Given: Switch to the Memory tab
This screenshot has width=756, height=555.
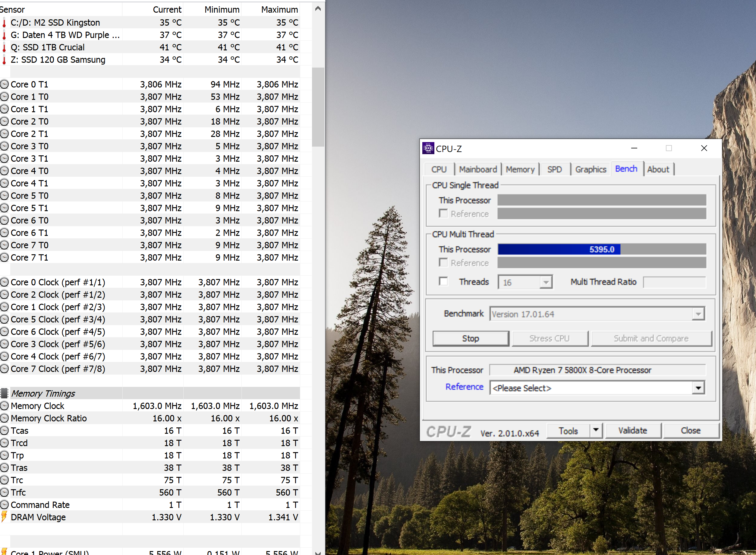Looking at the screenshot, I should (x=520, y=169).
